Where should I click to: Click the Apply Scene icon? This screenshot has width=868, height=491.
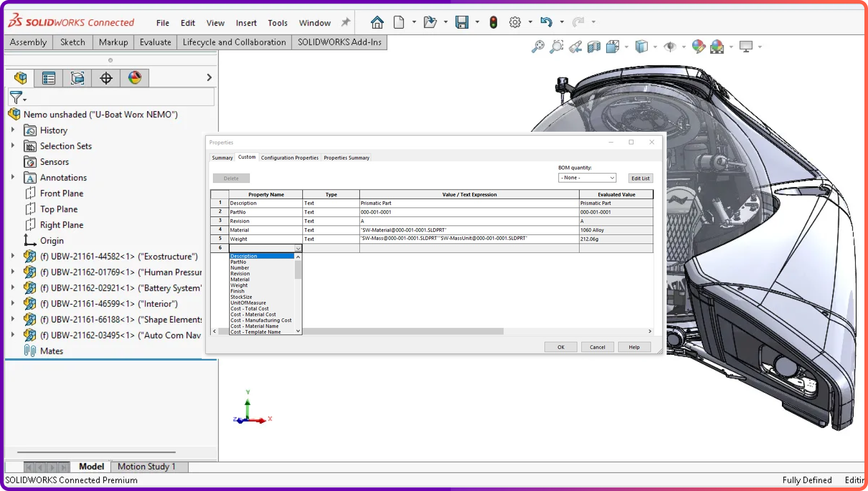(x=717, y=47)
